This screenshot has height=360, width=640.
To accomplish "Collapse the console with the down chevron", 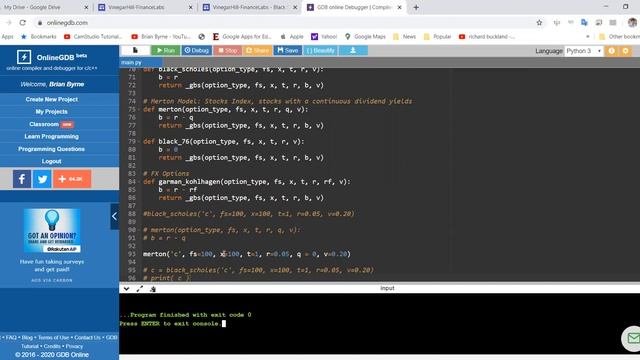I will point(127,289).
